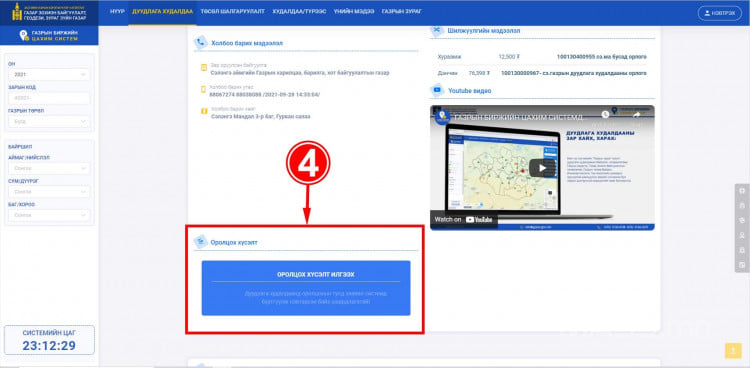
Task: Expand the ГАЗРЫН ТӨРӨЛ dropdown
Action: 49,122
